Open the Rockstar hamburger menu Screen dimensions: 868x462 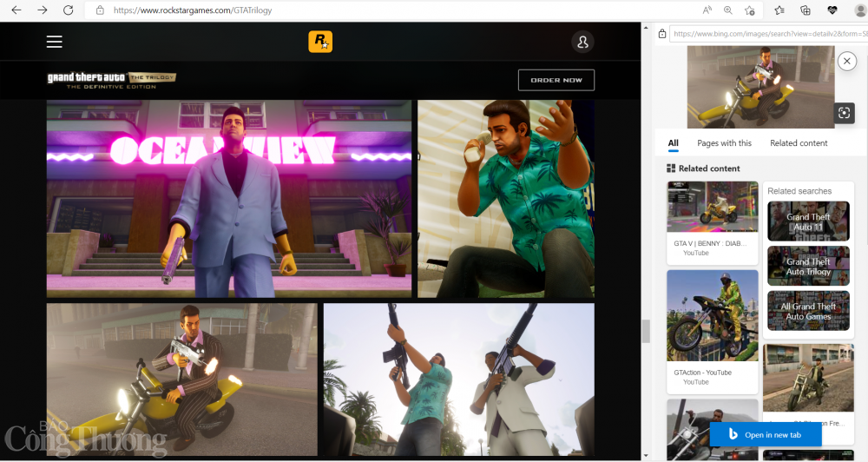(55, 42)
